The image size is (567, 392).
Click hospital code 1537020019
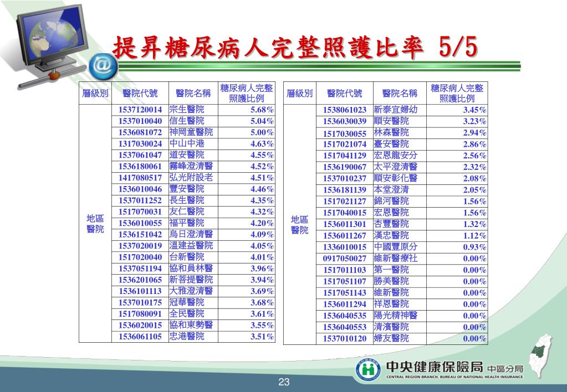pos(140,246)
